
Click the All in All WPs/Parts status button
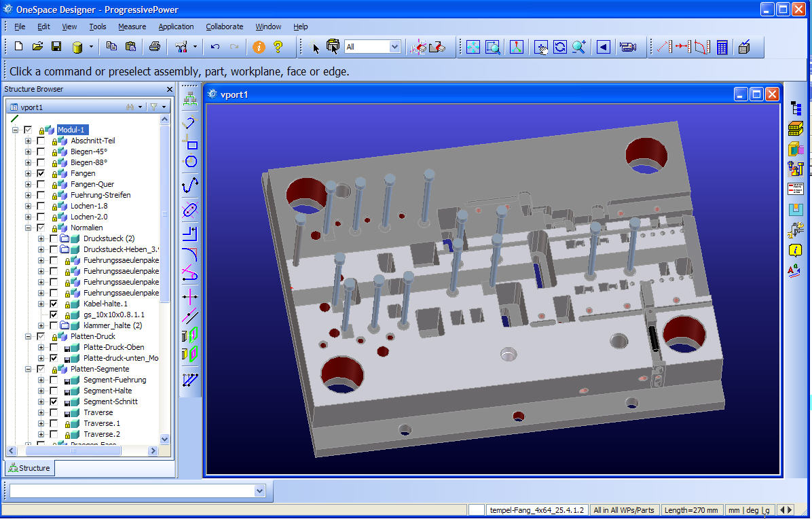click(624, 510)
